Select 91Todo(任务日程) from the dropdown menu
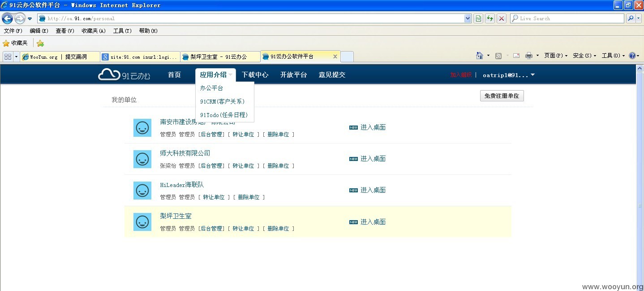 pyautogui.click(x=225, y=115)
